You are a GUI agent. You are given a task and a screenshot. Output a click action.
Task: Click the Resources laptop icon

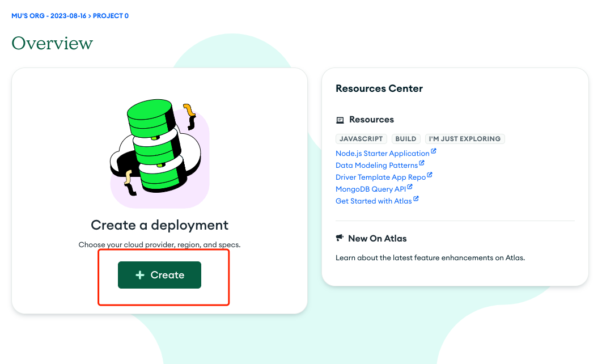[340, 120]
